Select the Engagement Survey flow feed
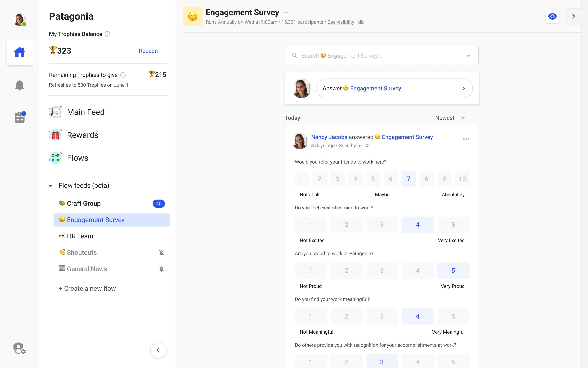This screenshot has width=588, height=368. [x=112, y=220]
